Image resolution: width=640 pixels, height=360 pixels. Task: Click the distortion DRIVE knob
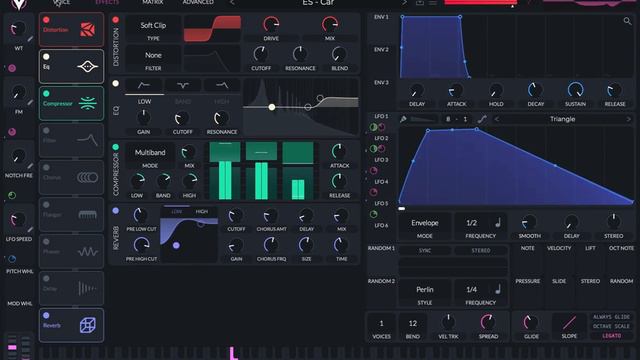tap(271, 24)
